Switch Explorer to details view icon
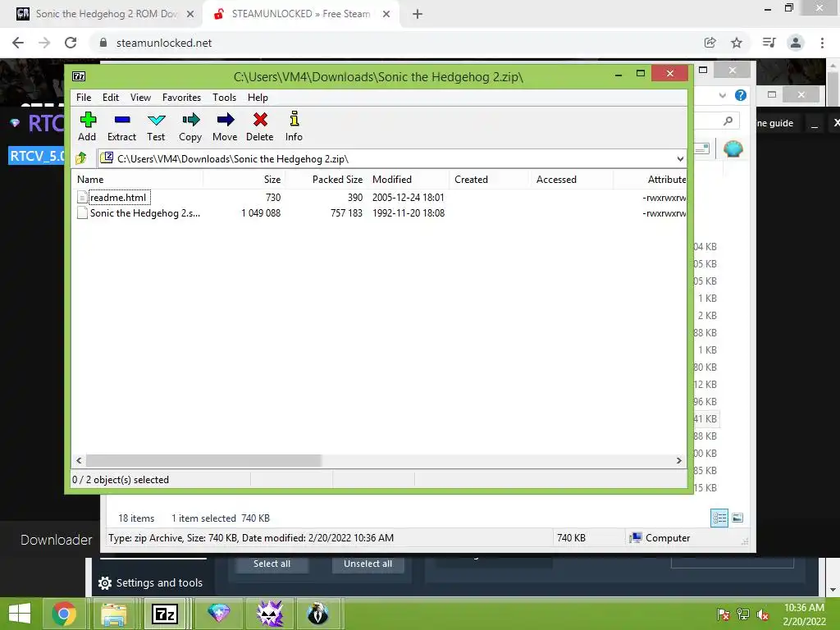Viewport: 840px width, 630px height. coord(719,518)
